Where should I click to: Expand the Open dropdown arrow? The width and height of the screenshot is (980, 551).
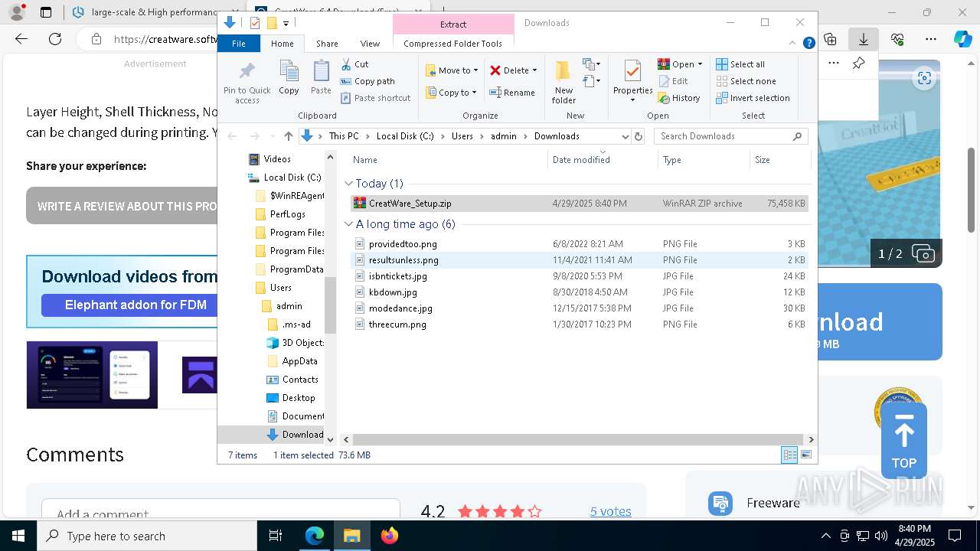point(700,64)
